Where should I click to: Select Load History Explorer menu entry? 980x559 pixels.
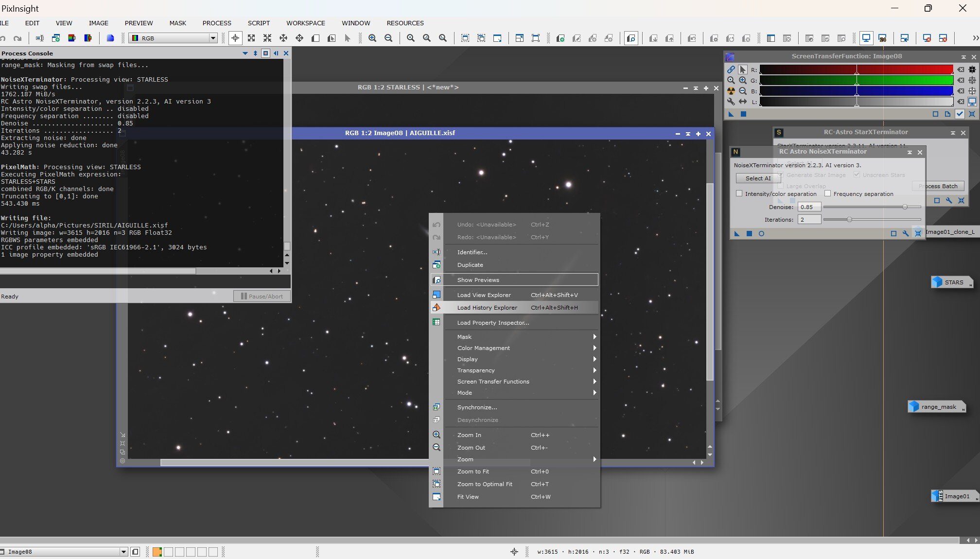pos(487,308)
